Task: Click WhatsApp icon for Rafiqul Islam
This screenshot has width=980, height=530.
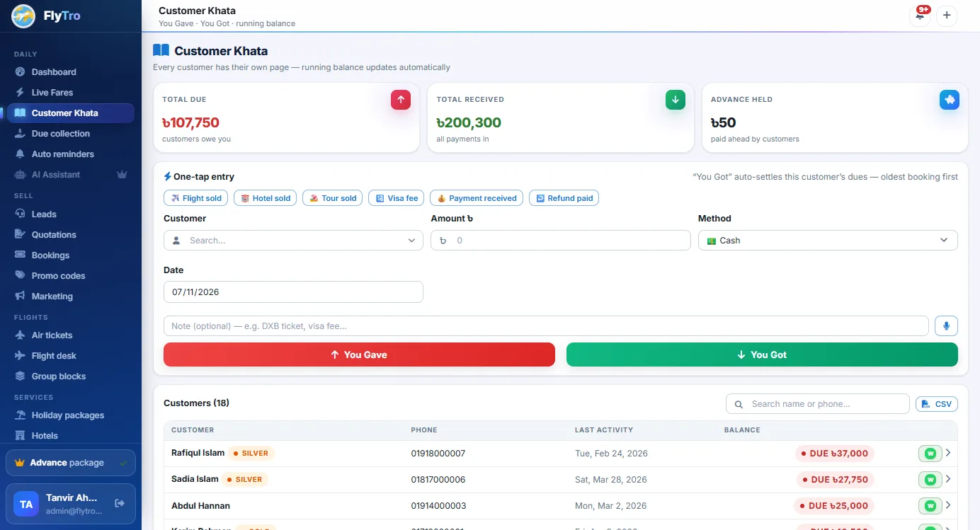Action: 930,453
